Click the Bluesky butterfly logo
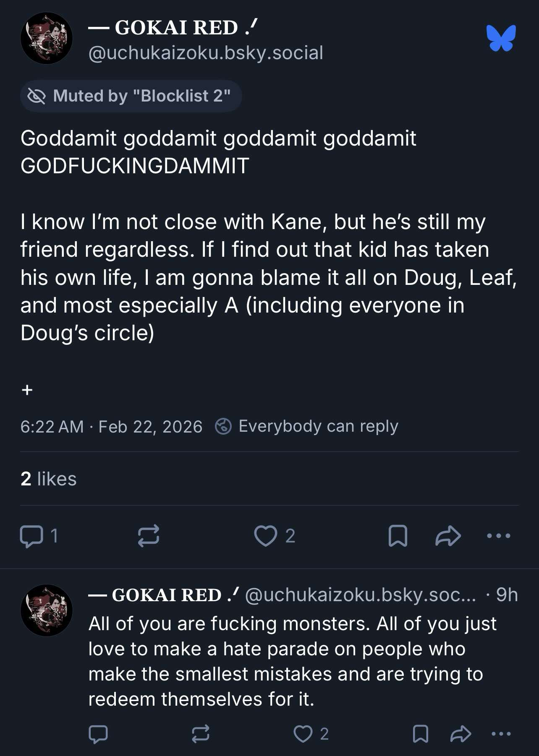This screenshot has width=539, height=756. pyautogui.click(x=501, y=38)
